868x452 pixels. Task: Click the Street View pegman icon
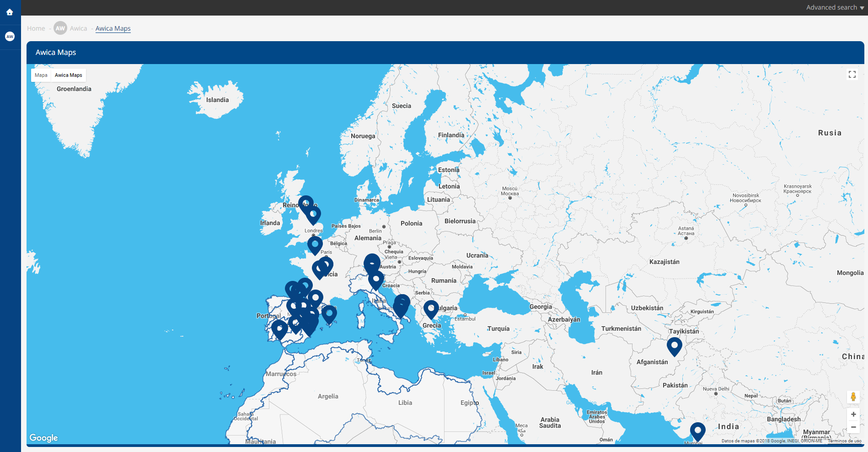coord(853,397)
